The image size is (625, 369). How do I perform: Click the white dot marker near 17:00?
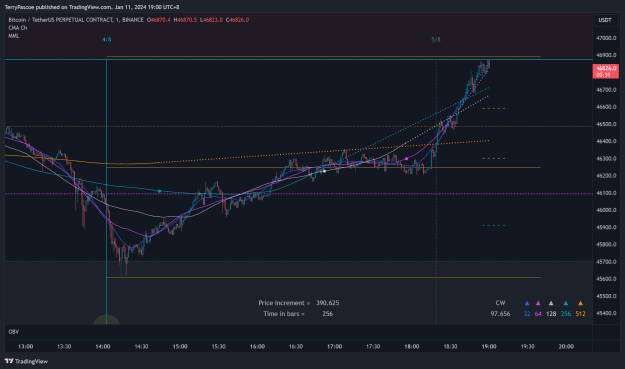tap(324, 171)
